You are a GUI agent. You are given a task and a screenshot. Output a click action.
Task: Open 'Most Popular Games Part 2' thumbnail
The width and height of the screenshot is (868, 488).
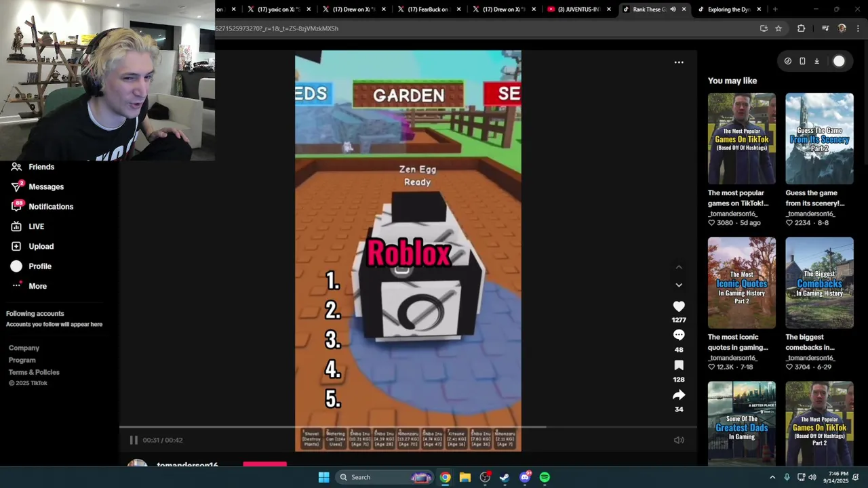819,423
